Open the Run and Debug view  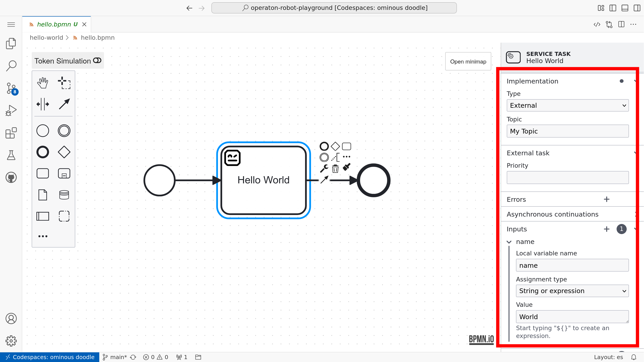11,110
